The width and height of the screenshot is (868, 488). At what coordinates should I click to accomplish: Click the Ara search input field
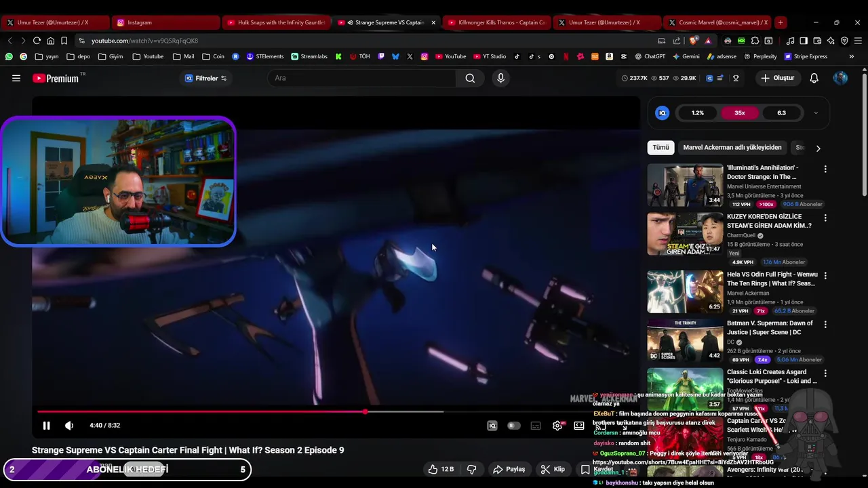pyautogui.click(x=362, y=78)
